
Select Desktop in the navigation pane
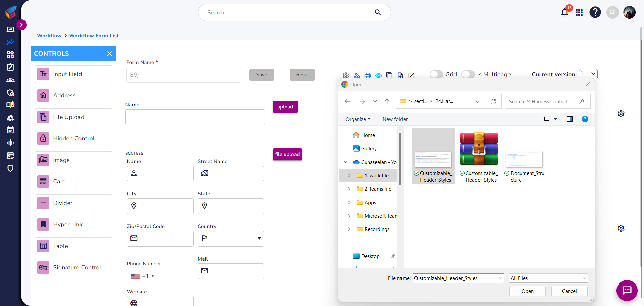[x=370, y=256]
